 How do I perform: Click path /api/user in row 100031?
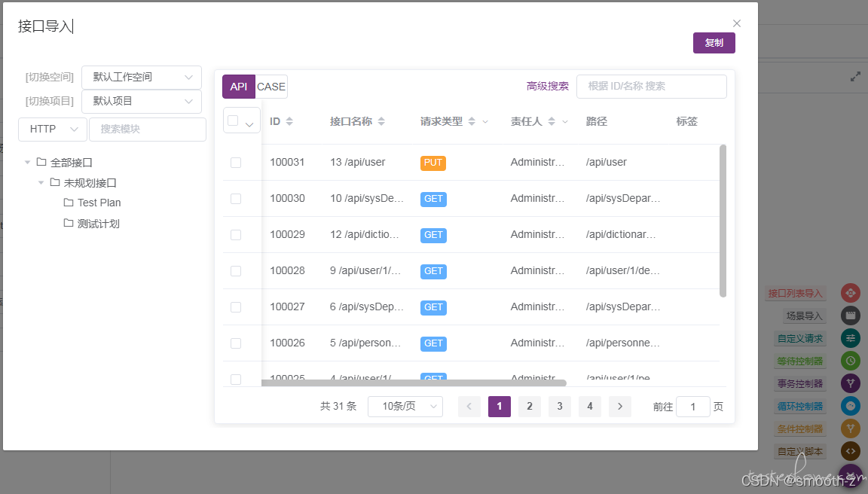[x=606, y=162]
